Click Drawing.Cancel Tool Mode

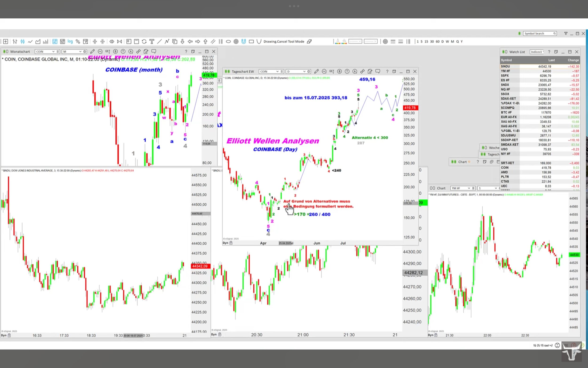click(x=284, y=42)
